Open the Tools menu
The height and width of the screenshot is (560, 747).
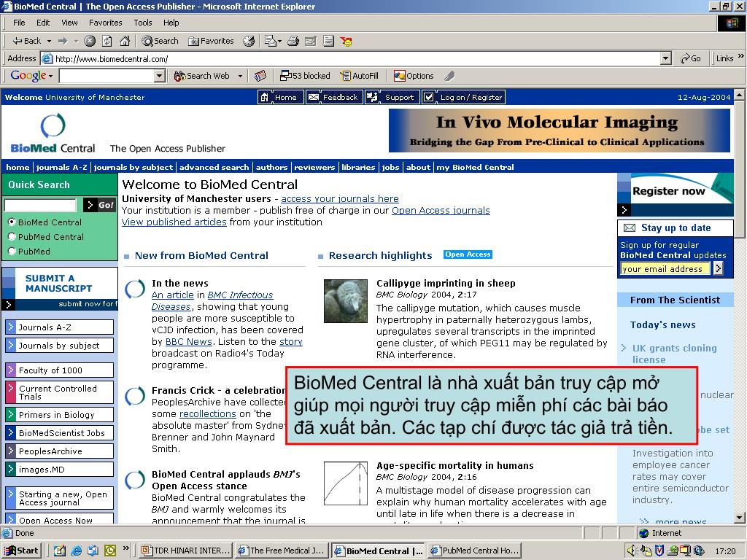(142, 23)
